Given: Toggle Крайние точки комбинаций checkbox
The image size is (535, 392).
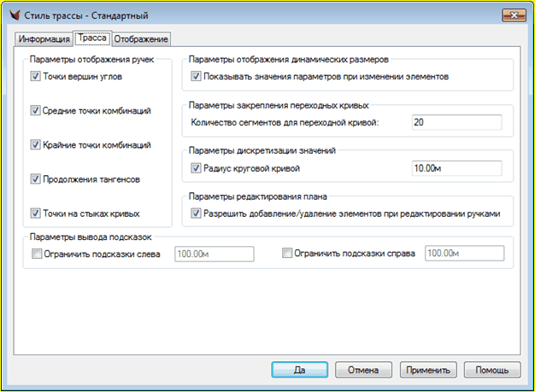Looking at the screenshot, I should [x=36, y=145].
